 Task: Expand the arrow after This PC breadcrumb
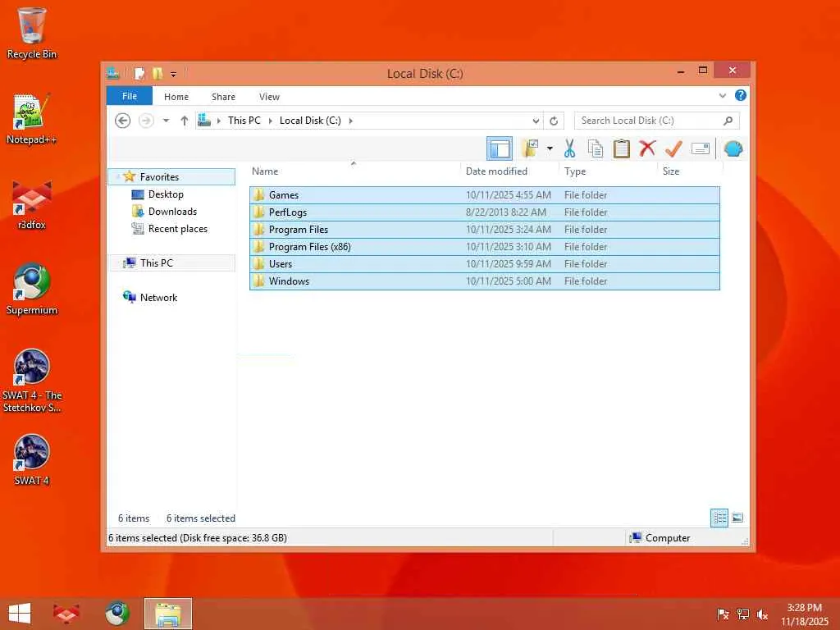point(270,121)
